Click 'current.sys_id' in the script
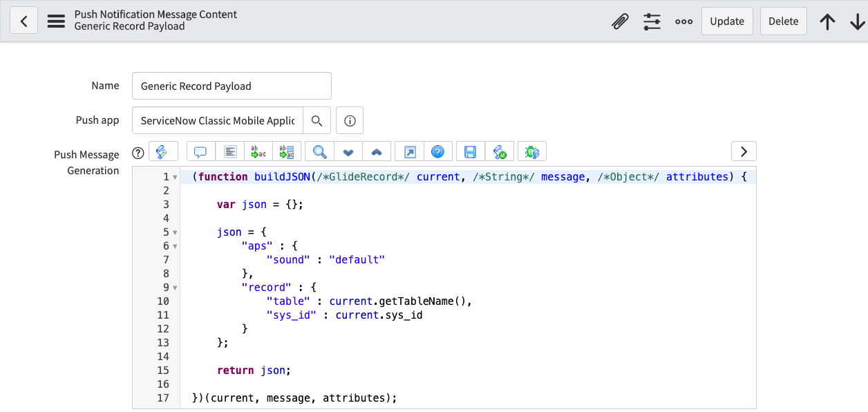868x412 pixels. 379,315
